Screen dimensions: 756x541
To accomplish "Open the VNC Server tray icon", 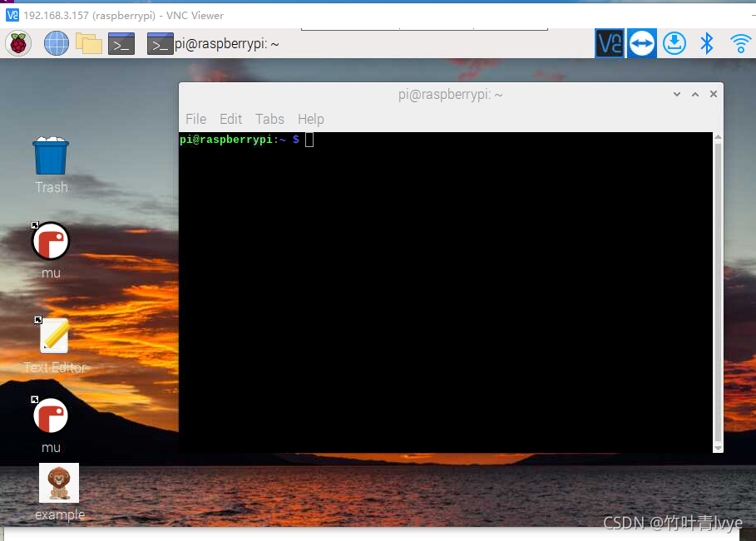I will [610, 44].
